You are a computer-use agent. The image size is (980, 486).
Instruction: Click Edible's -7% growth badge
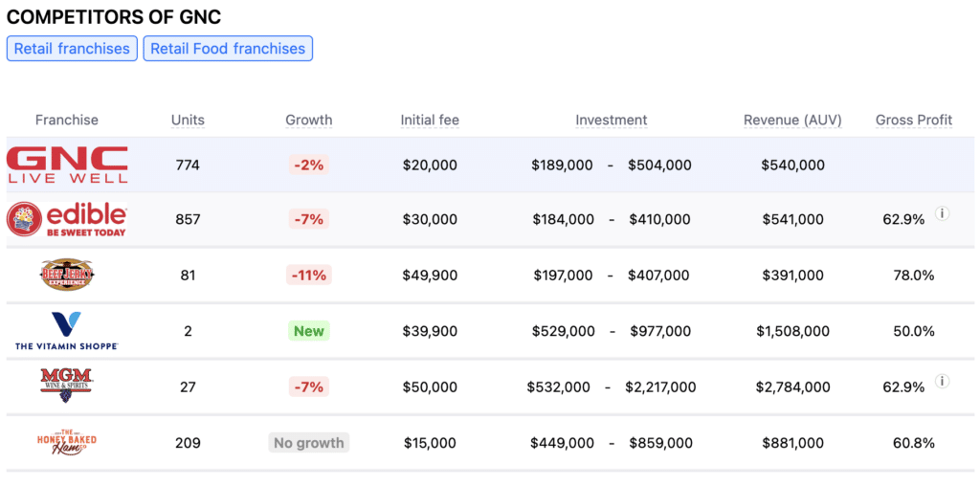[x=309, y=220]
